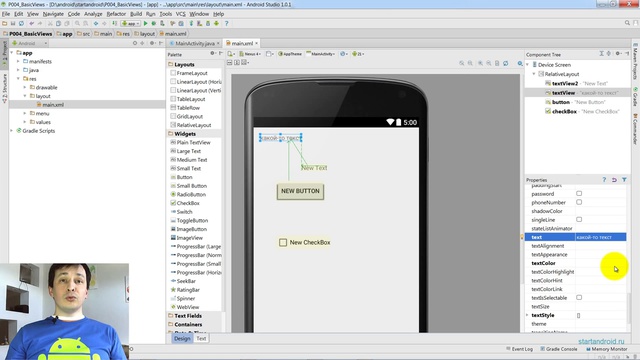Pick SeekBar widget from Palette

[x=186, y=281]
